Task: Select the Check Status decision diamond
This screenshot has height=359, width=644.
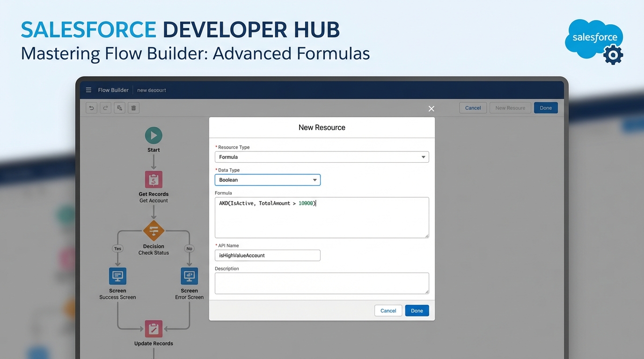Action: pos(154,231)
